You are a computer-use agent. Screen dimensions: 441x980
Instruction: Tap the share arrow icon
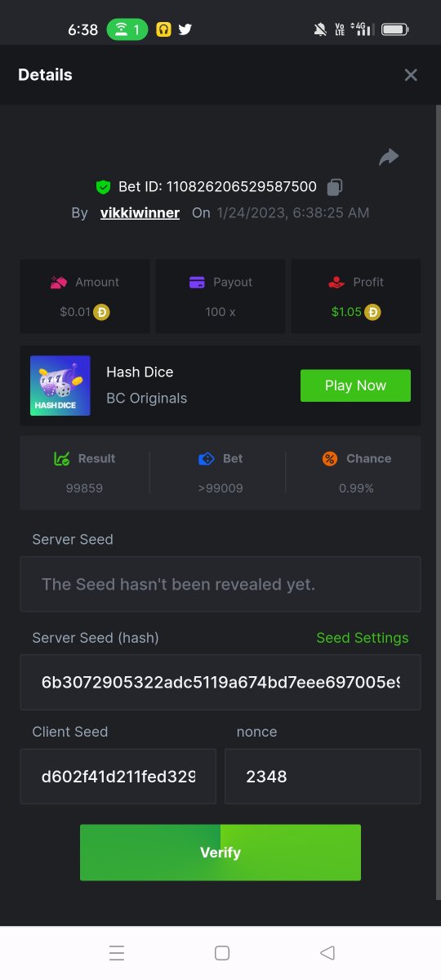[389, 157]
